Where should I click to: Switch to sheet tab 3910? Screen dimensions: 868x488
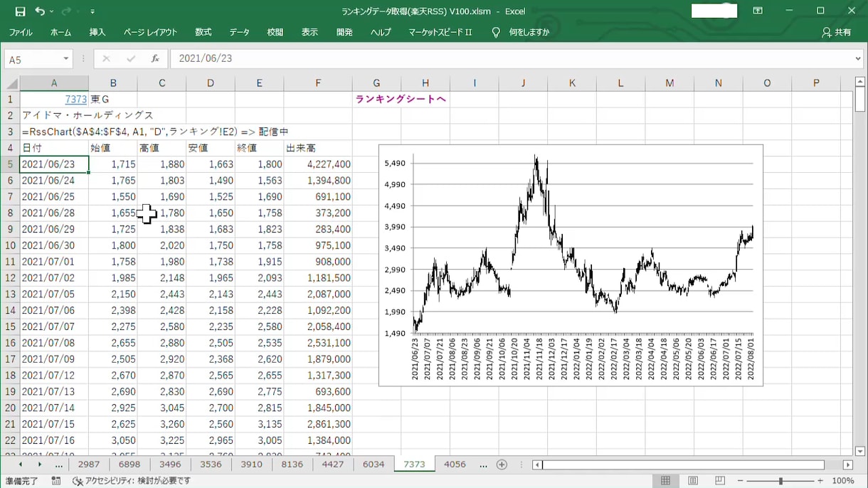pyautogui.click(x=251, y=465)
